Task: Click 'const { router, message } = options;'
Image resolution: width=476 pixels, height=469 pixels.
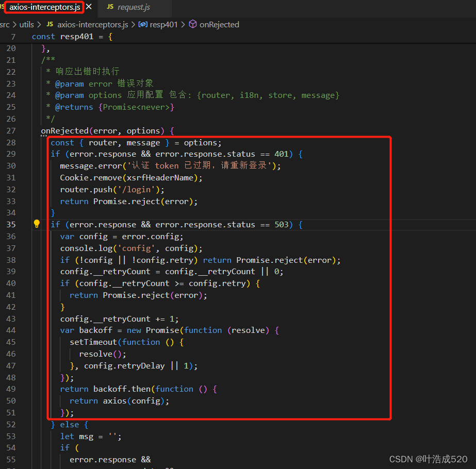Action: 136,143
